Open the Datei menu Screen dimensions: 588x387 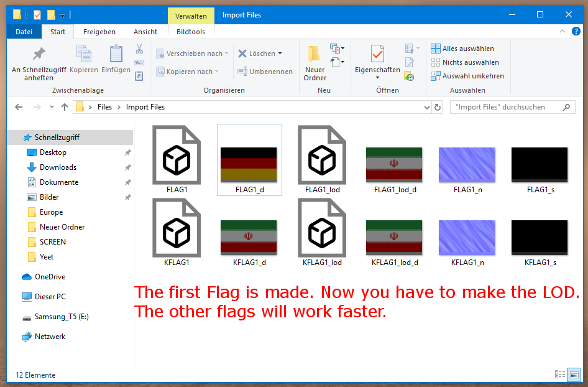[24, 32]
